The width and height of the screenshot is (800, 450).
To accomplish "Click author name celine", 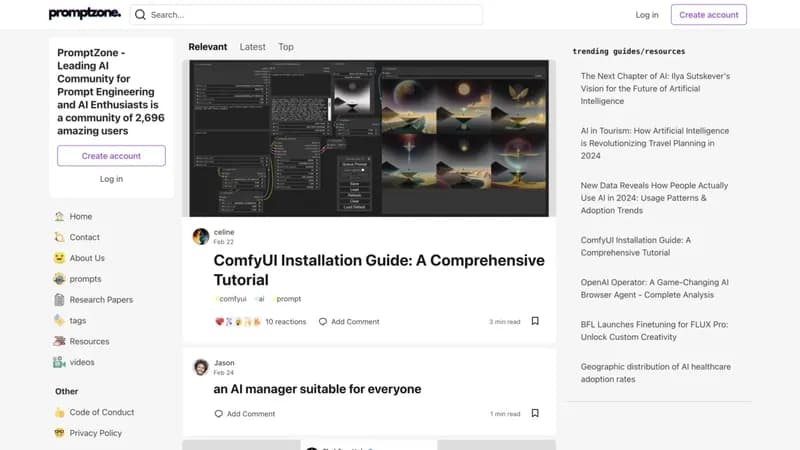I will pyautogui.click(x=224, y=232).
